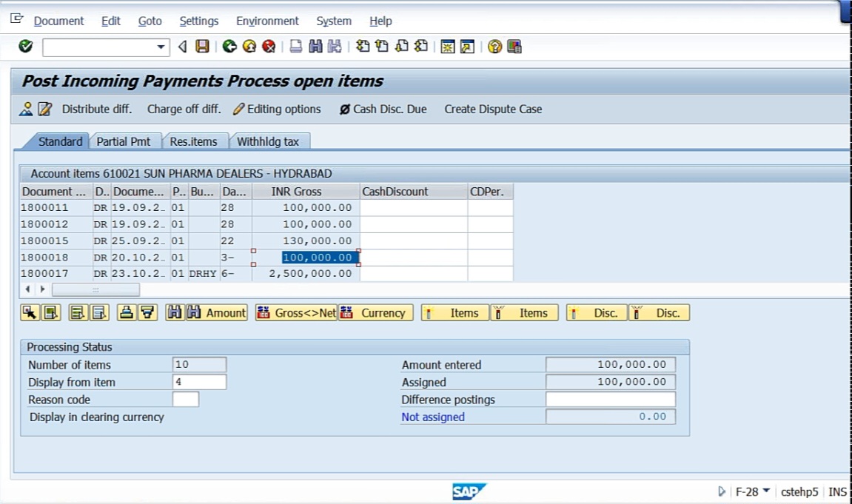
Task: Open Editing options
Action: click(277, 110)
